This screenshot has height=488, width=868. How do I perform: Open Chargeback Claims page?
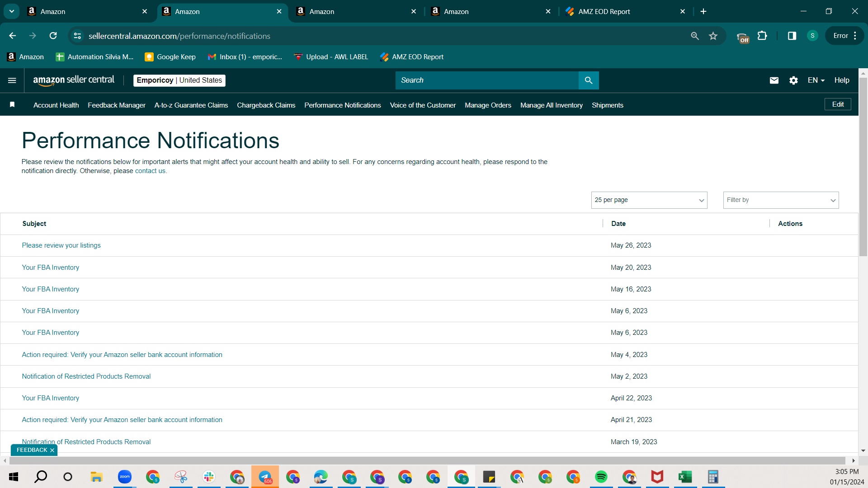point(266,105)
